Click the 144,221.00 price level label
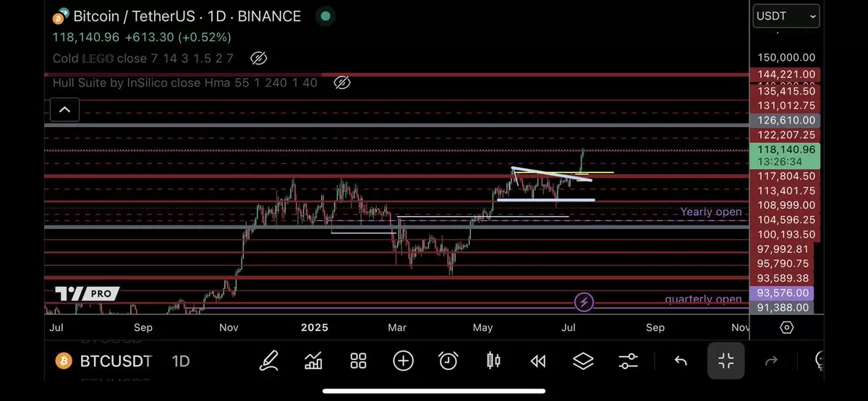This screenshot has width=868, height=401. coord(786,74)
